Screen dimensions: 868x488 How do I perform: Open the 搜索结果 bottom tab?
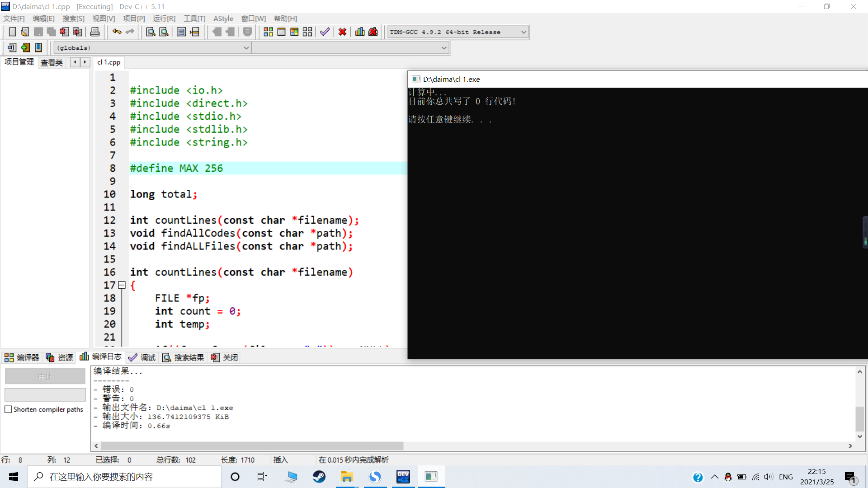click(x=183, y=357)
